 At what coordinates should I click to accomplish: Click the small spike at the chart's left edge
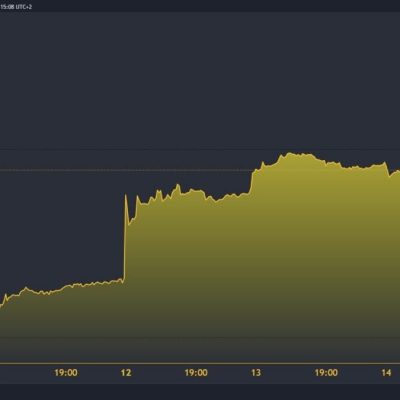click(6, 294)
